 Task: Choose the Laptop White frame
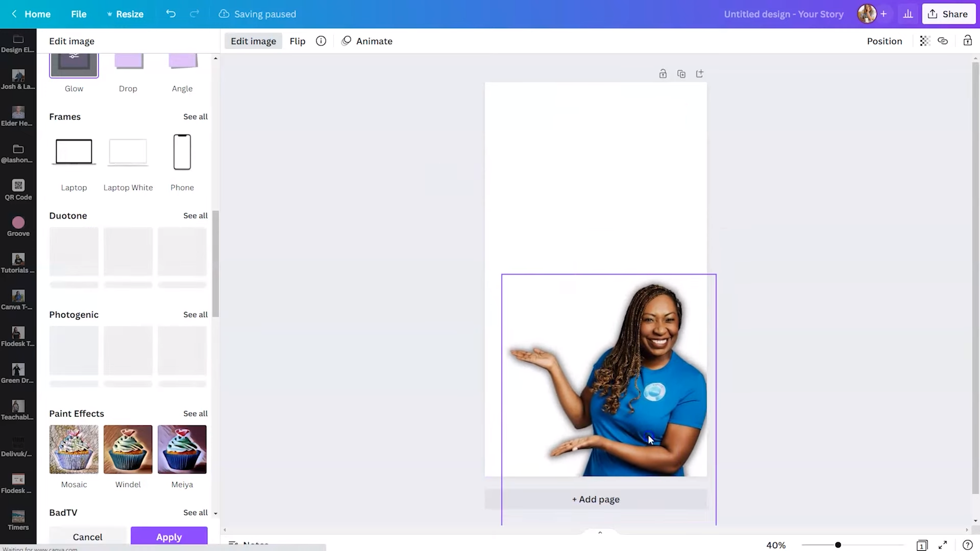coord(128,152)
